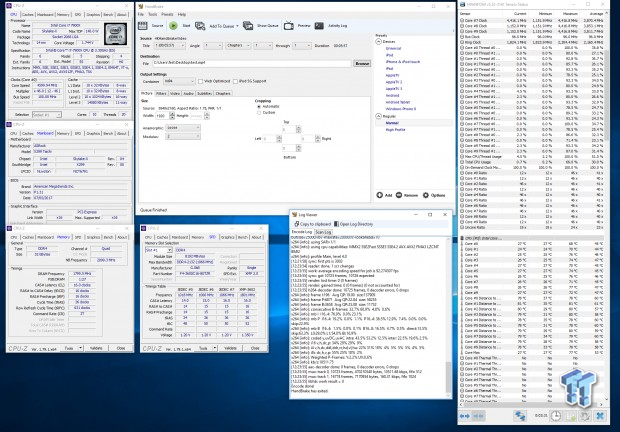
Task: Open the Modulus dropdown
Action: pos(183,136)
